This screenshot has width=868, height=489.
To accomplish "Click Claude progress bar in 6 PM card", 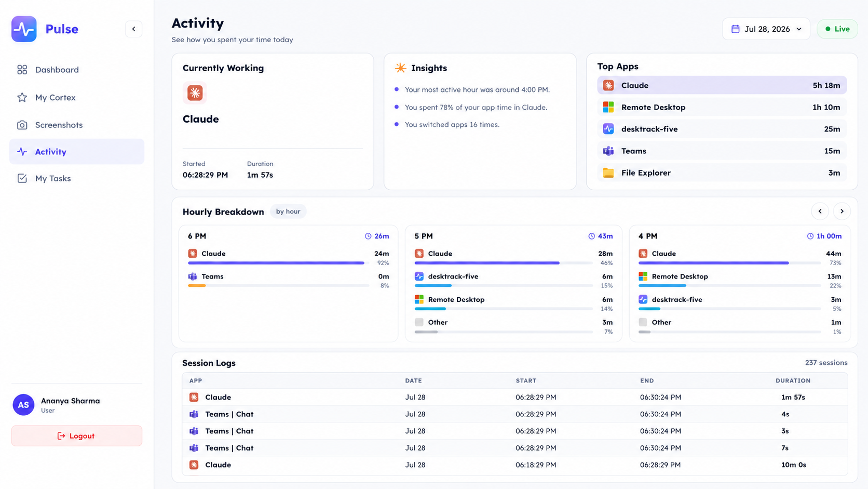I will [x=279, y=263].
